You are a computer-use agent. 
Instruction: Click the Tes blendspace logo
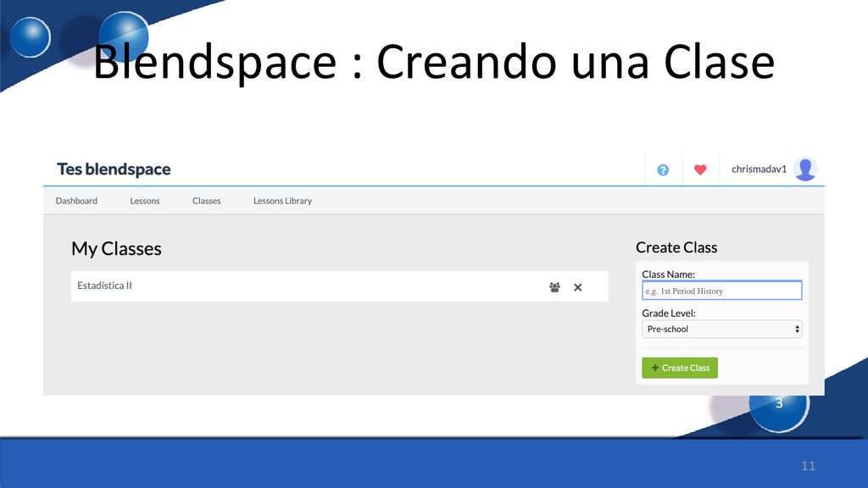pos(114,169)
